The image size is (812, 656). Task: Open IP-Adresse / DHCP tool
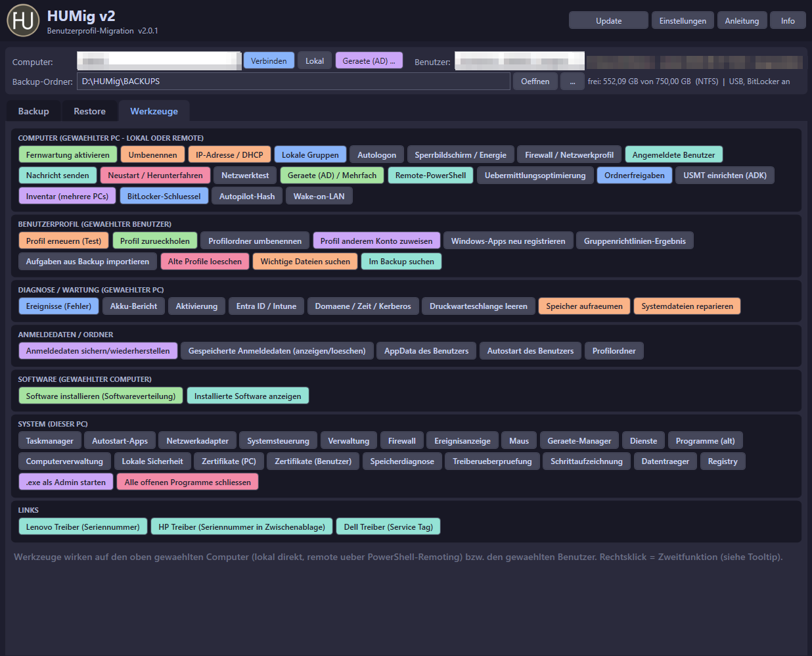[229, 155]
